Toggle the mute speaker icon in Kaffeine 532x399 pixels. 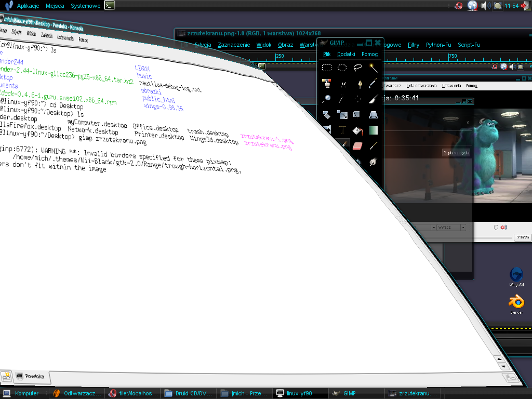[x=503, y=228]
